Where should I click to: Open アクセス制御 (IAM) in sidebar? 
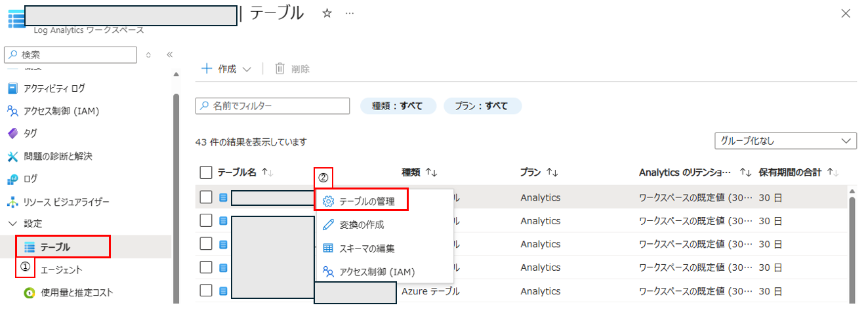pos(60,111)
